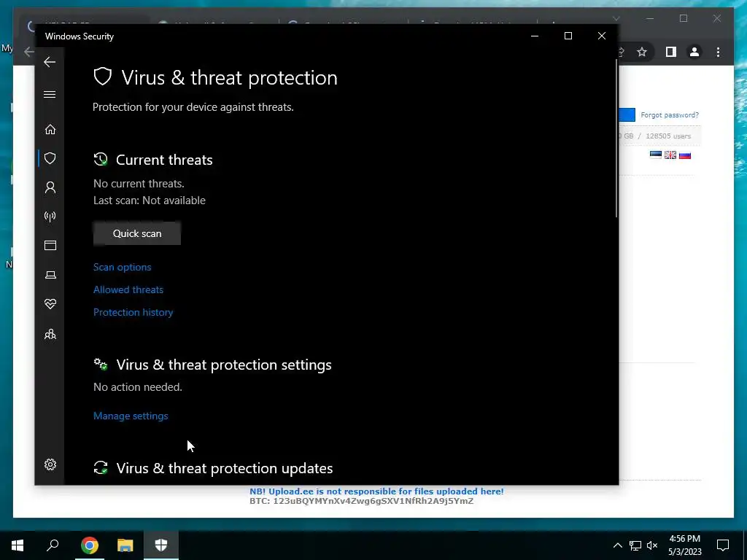This screenshot has width=747, height=560.
Task: Open Chrome side panel icon
Action: point(671,52)
